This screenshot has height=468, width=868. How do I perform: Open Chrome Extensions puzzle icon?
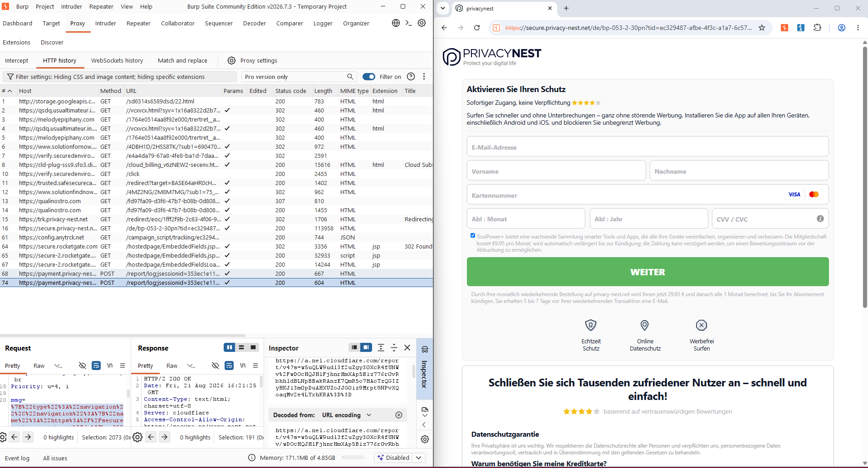817,28
